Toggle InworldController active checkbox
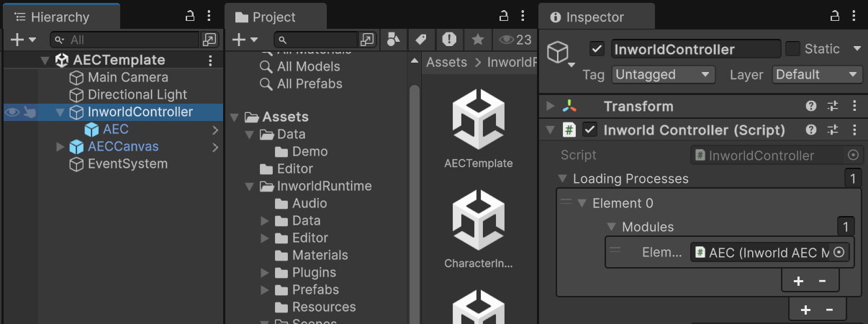The height and width of the screenshot is (324, 868). click(x=596, y=49)
